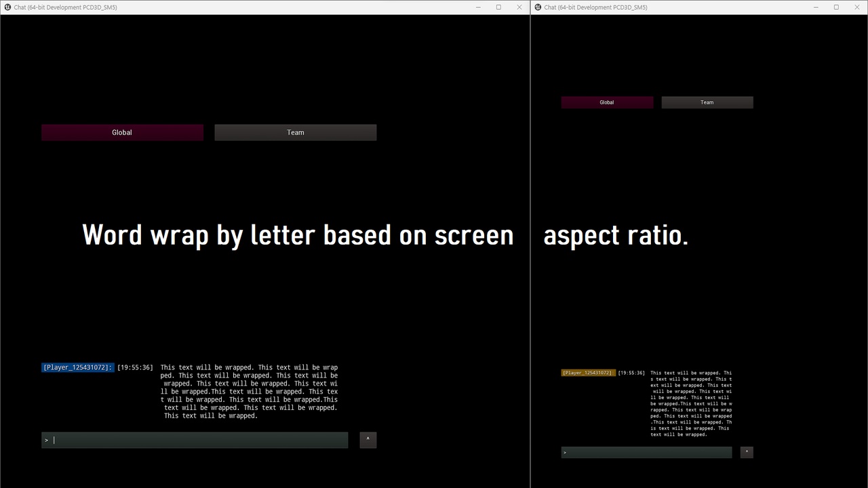Focus the chat input field in right window
This screenshot has width=868, height=488.
648,452
